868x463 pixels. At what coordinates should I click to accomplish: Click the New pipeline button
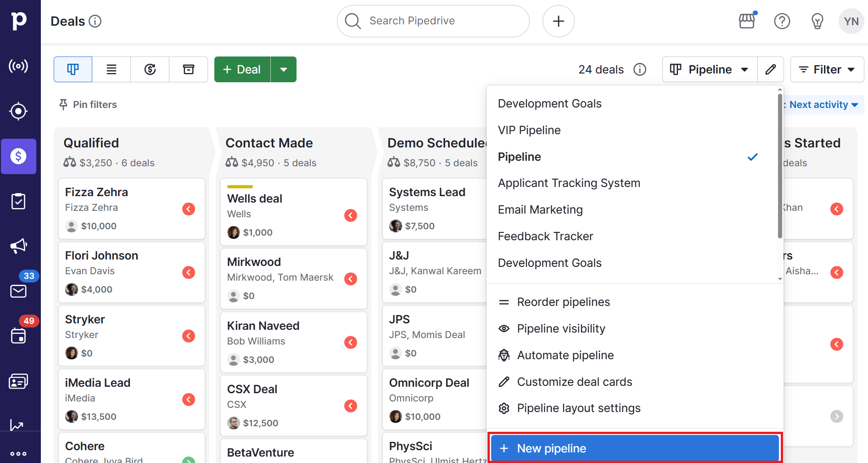635,448
